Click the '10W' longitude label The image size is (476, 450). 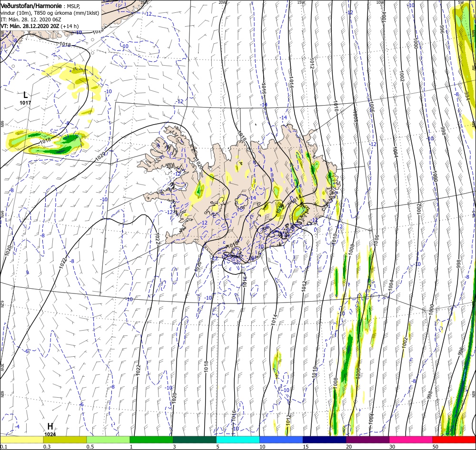380,2
